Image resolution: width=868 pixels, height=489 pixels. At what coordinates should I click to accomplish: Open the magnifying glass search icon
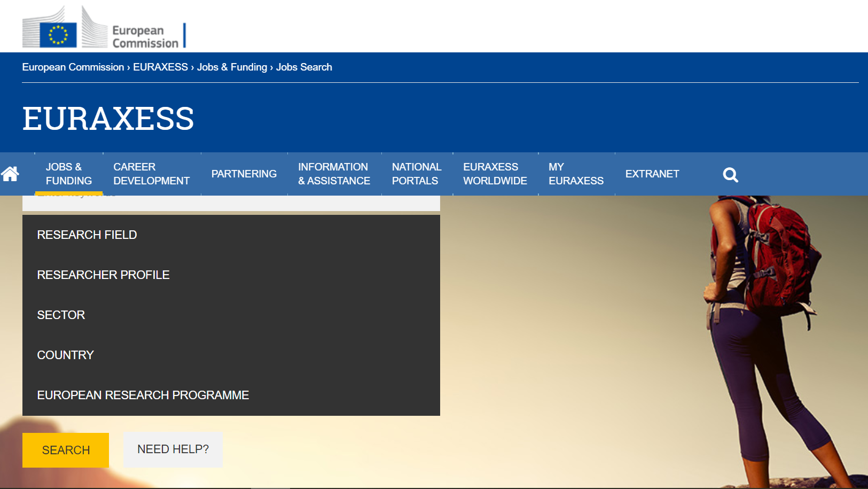pos(730,174)
